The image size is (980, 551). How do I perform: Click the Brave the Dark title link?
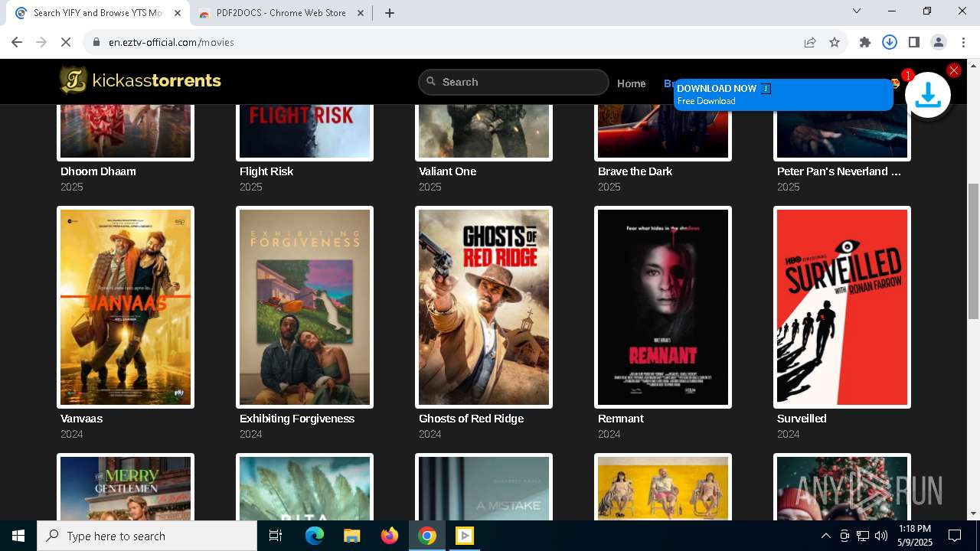click(x=635, y=171)
